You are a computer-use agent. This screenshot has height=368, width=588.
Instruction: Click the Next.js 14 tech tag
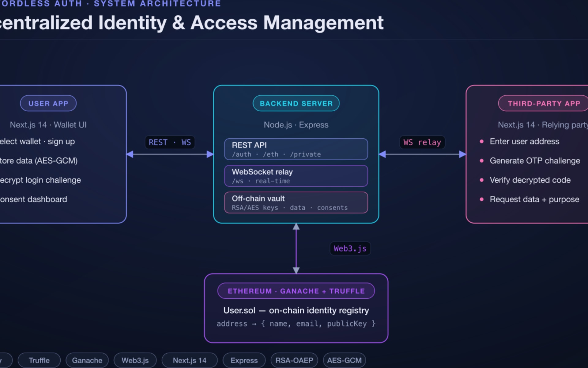[x=190, y=360]
